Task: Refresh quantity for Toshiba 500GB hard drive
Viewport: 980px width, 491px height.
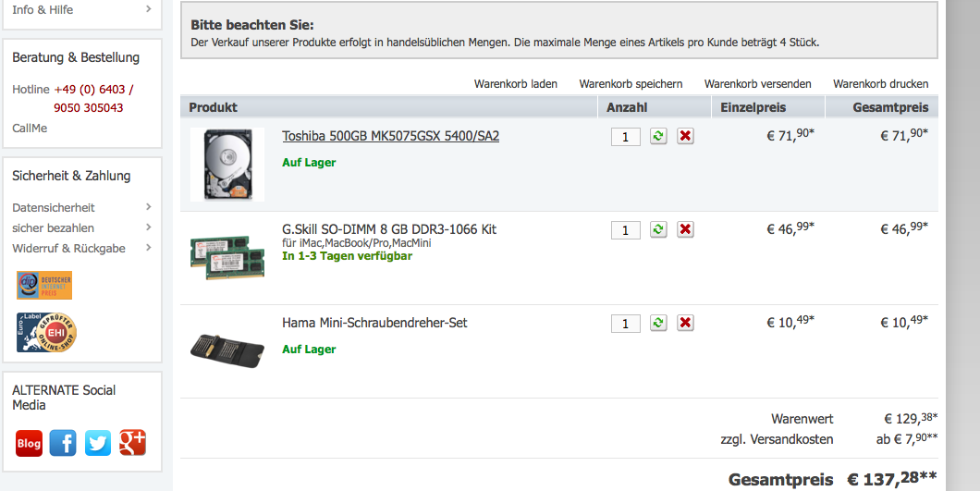Action: coord(658,136)
